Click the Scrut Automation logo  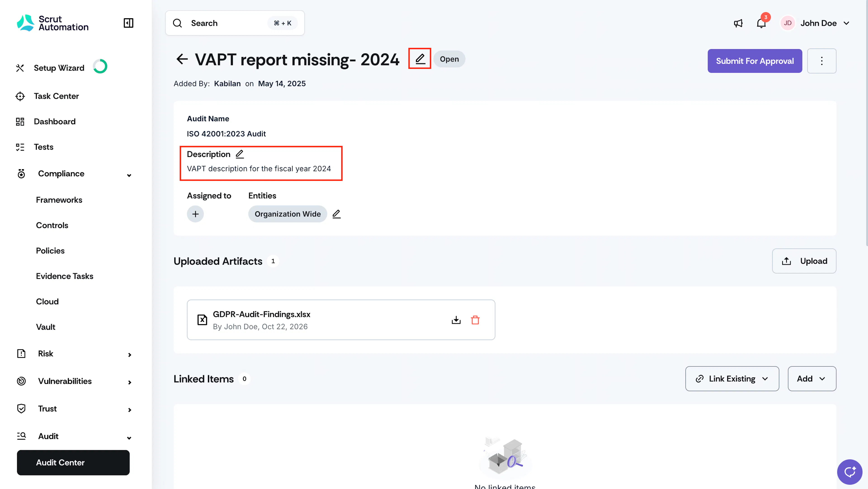point(53,23)
